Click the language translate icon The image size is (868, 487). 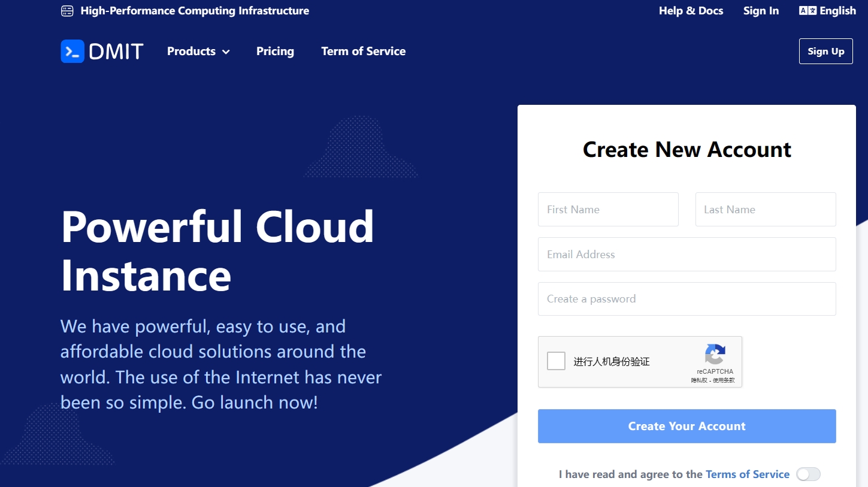(x=807, y=11)
